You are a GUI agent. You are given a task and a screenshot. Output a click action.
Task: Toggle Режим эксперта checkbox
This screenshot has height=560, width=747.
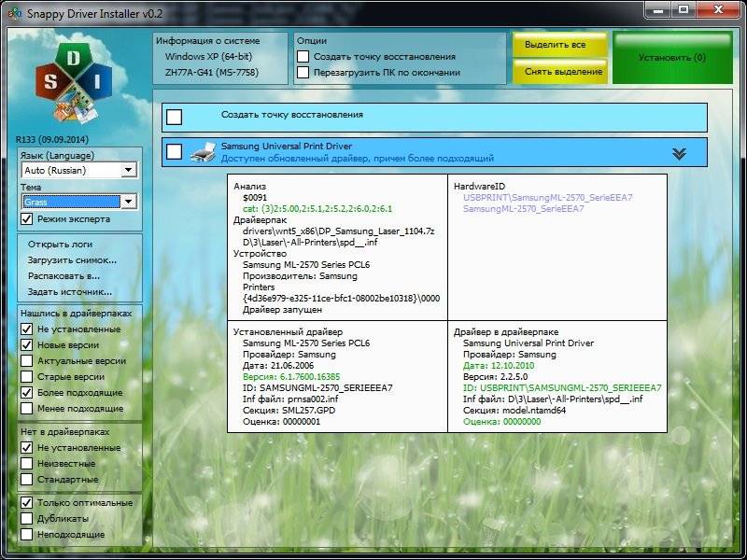click(x=27, y=219)
